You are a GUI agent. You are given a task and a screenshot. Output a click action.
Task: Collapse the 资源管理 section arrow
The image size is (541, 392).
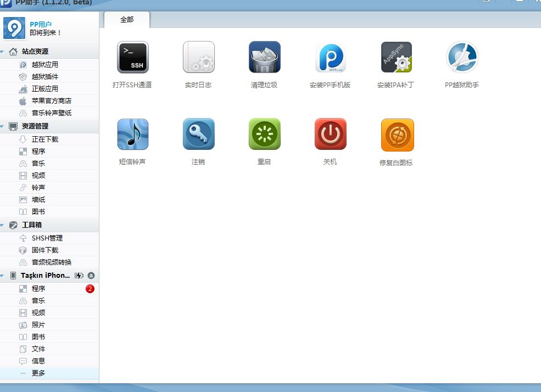click(x=2, y=126)
